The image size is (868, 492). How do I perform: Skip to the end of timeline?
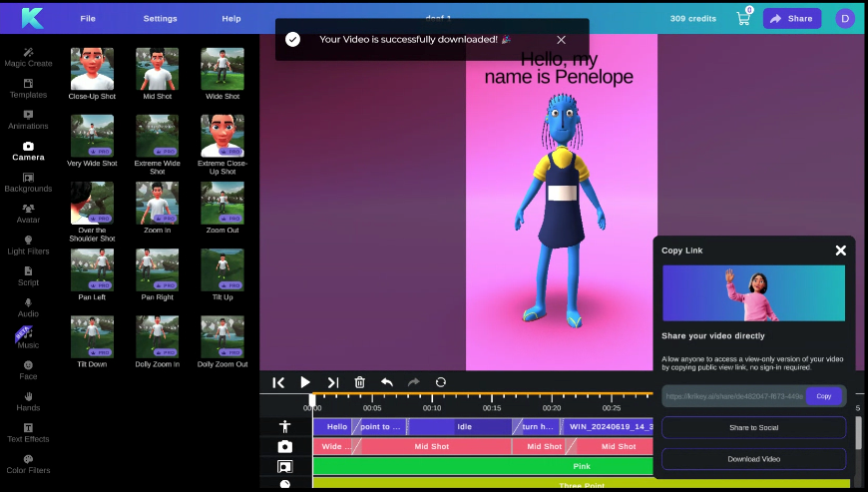(333, 382)
